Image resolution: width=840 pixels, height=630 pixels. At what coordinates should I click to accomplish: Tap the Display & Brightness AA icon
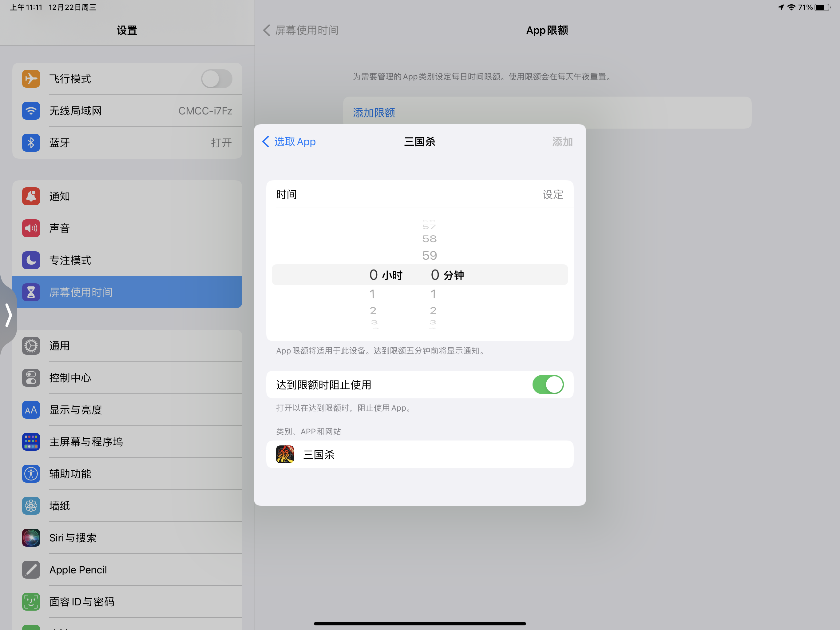click(x=31, y=410)
